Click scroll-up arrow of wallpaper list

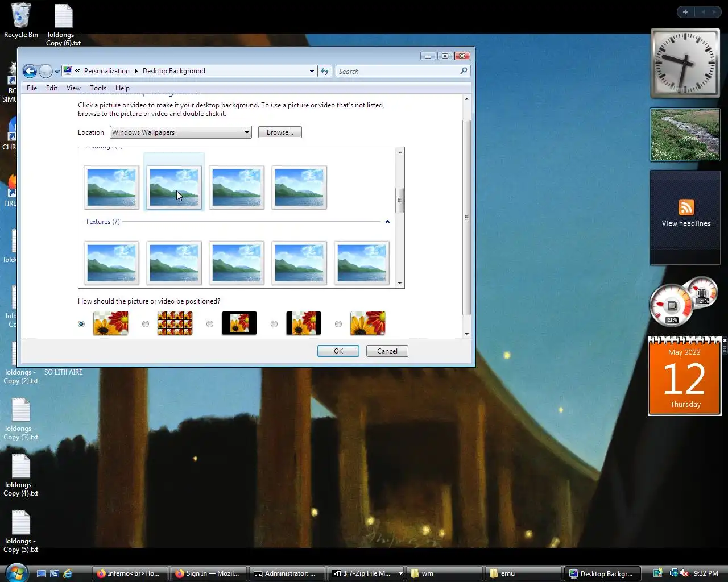point(400,152)
